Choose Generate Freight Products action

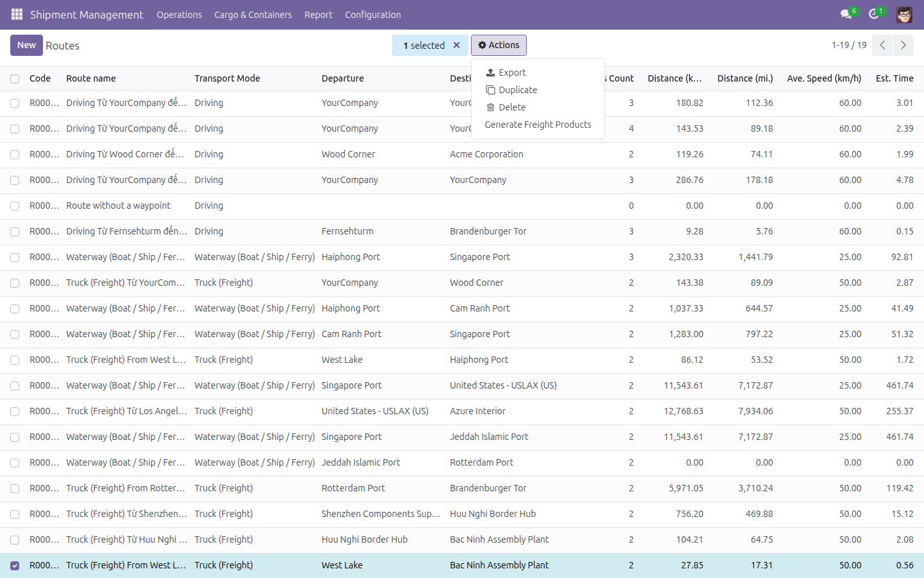pyautogui.click(x=538, y=125)
